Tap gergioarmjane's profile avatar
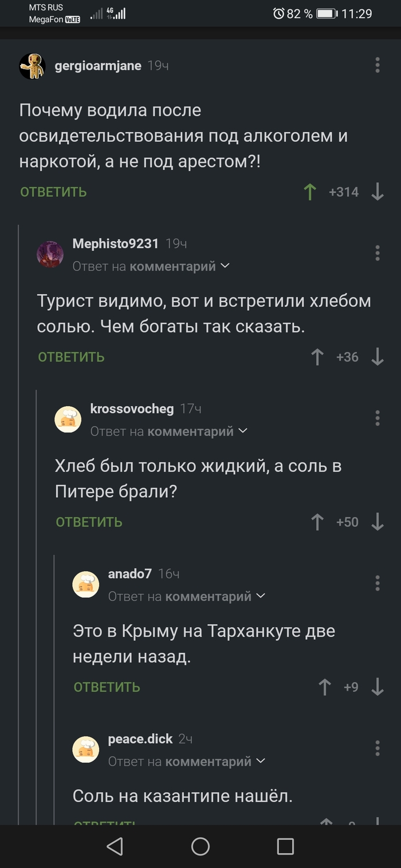Screen dimensions: 401x868 [33, 65]
